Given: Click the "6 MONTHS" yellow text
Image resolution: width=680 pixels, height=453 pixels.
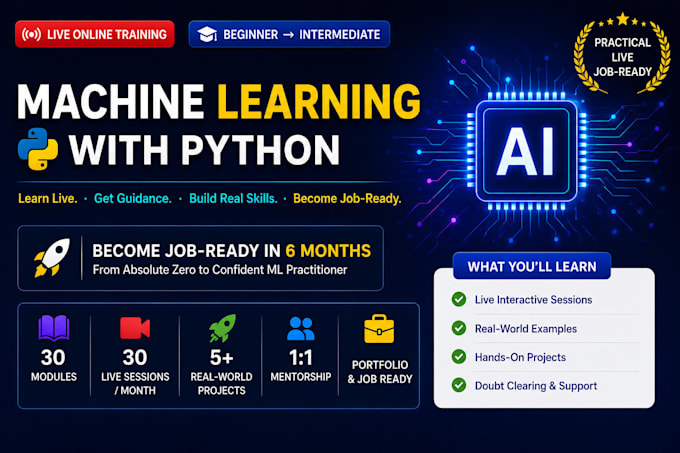Looking at the screenshot, I should (x=328, y=251).
